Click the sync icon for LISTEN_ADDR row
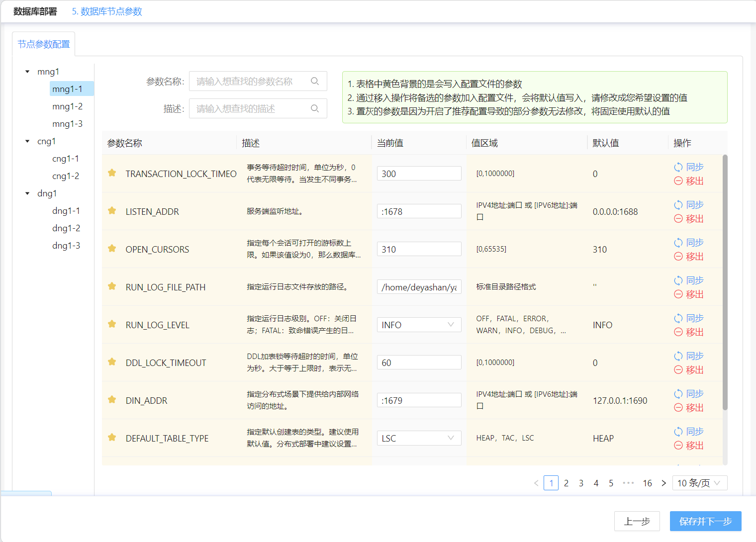The width and height of the screenshot is (756, 542). click(678, 205)
